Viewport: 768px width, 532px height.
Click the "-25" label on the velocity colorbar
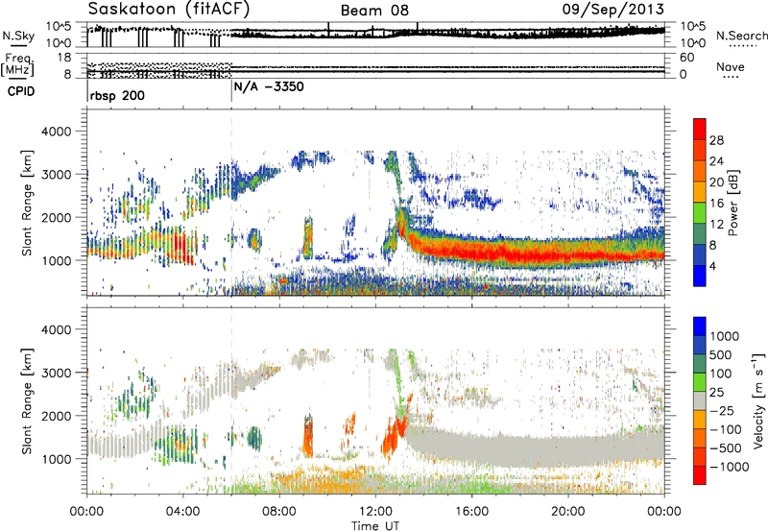click(722, 411)
